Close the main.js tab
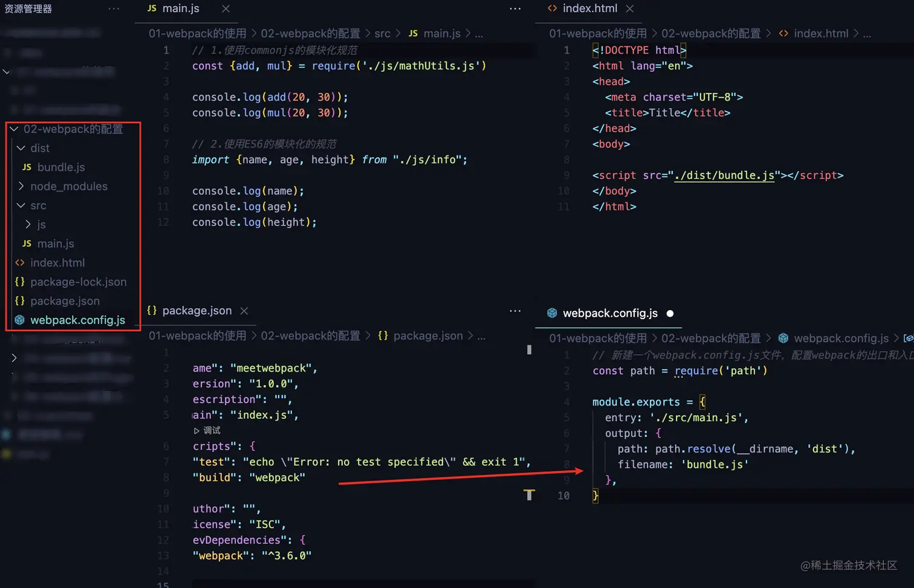The image size is (914, 588). coord(225,8)
